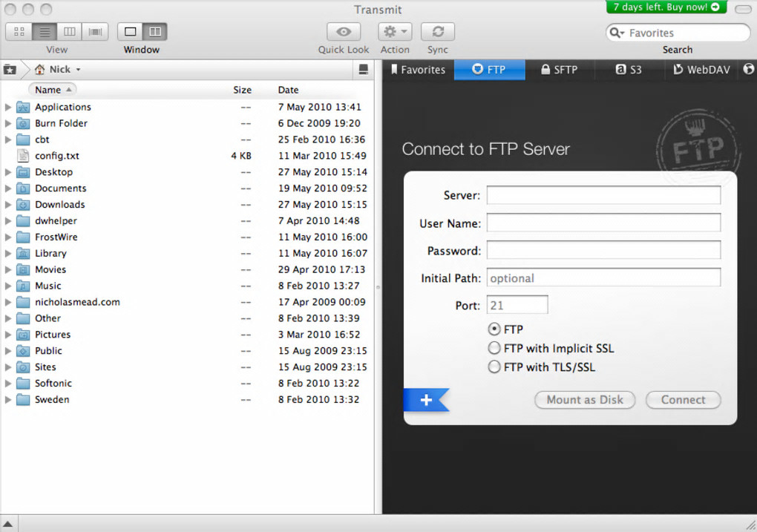Click Mount as Disk button
Image resolution: width=757 pixels, height=532 pixels.
click(x=585, y=400)
